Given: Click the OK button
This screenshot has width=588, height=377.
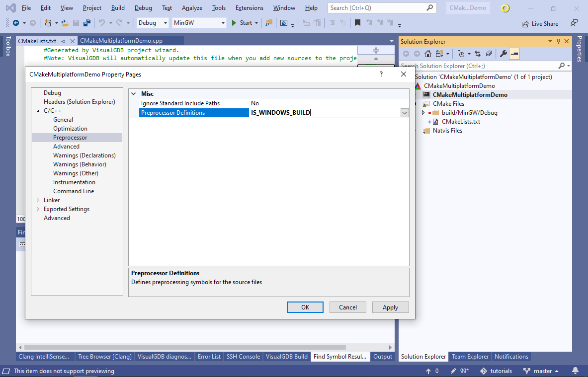Looking at the screenshot, I should [305, 307].
